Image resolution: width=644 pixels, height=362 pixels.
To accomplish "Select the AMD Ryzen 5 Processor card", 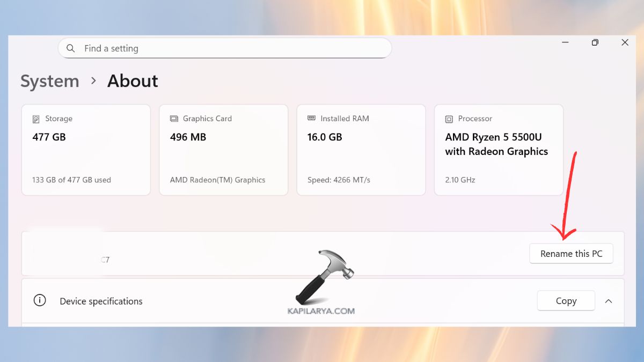I will (498, 150).
